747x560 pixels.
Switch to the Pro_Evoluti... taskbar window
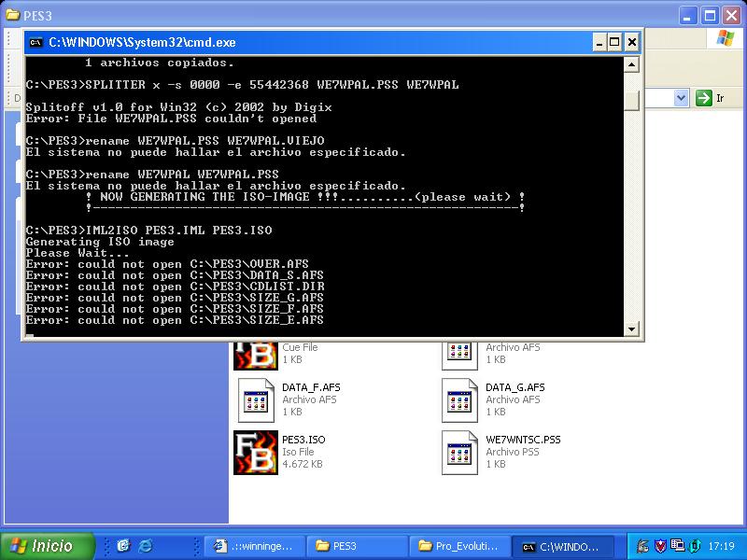click(x=458, y=546)
